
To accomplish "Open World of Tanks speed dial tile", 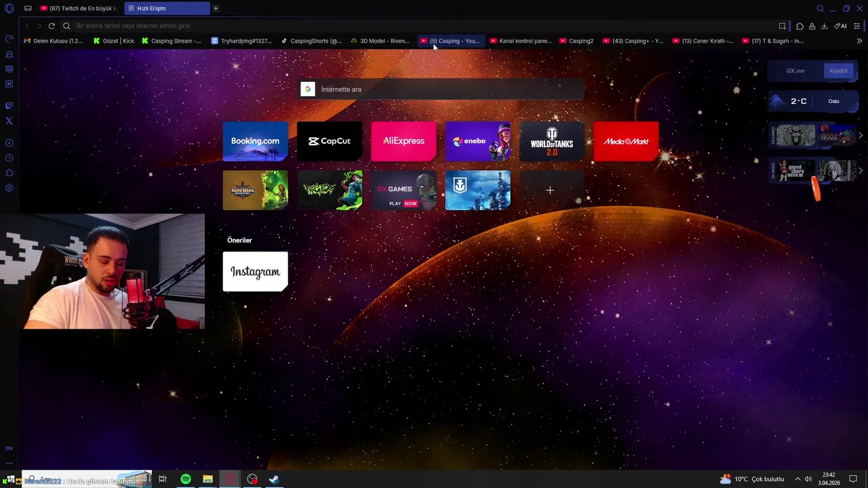I will [x=552, y=141].
